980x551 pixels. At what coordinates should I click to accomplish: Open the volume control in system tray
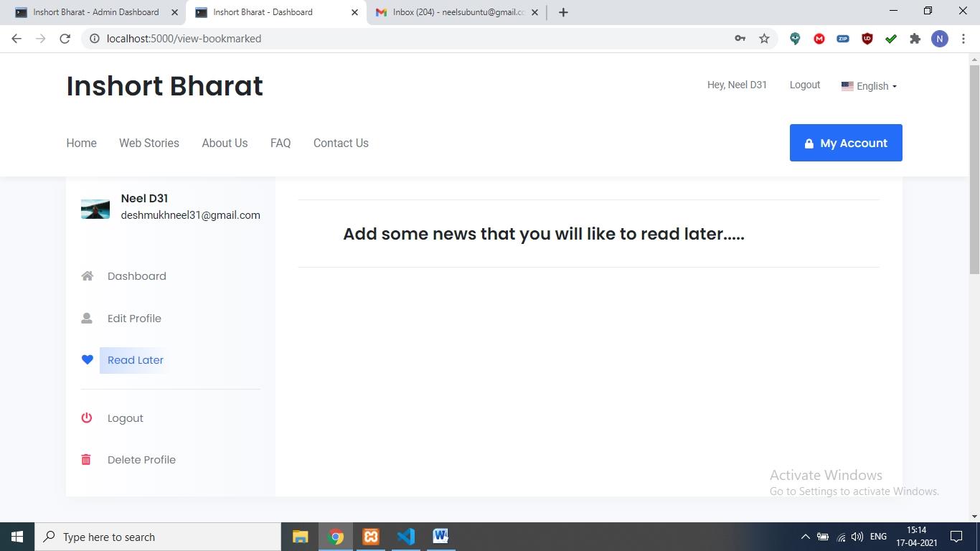point(857,537)
